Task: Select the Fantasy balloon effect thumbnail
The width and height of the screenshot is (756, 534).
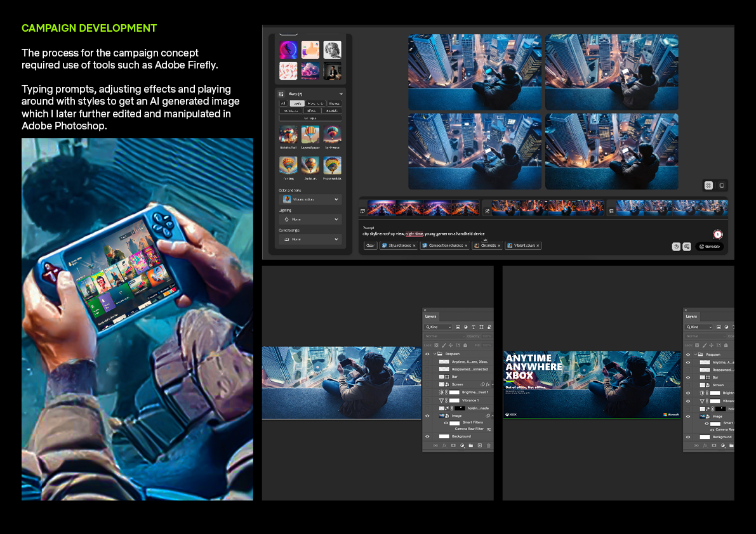Action: 288,166
